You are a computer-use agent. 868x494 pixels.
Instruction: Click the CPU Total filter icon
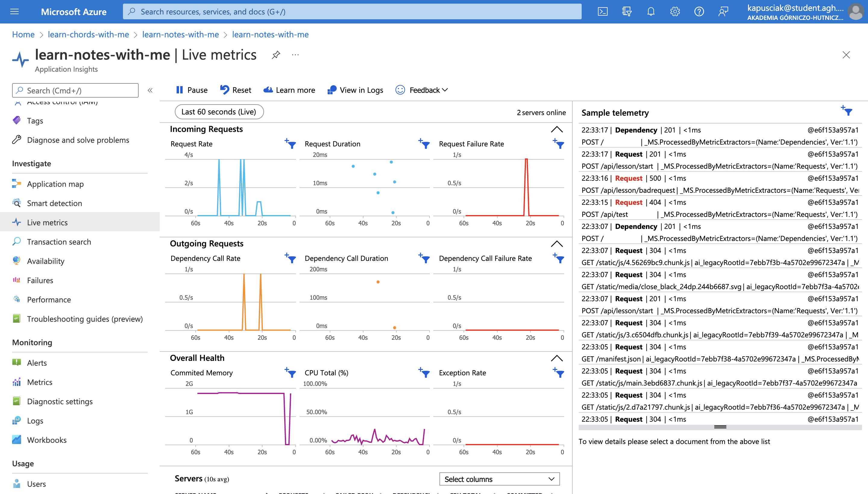tap(424, 373)
